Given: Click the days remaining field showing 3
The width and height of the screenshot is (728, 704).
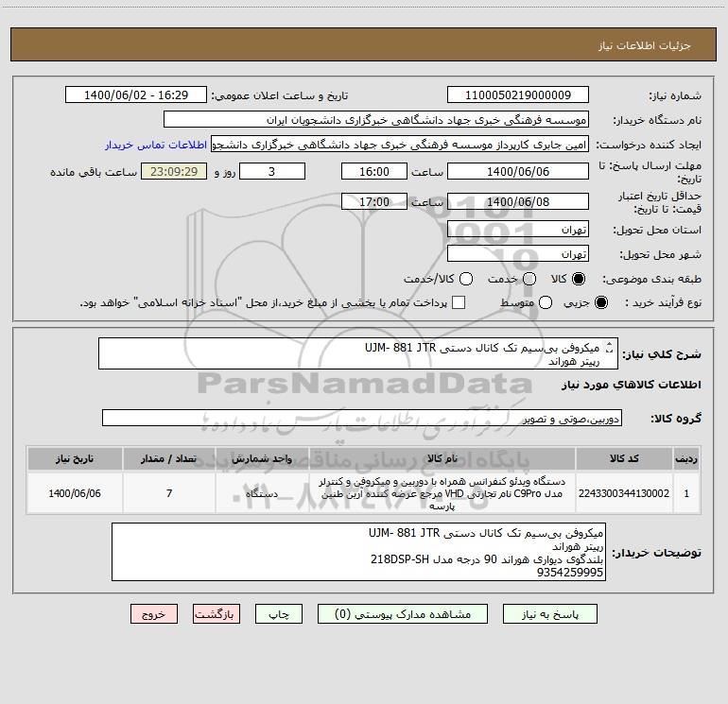Looking at the screenshot, I should point(272,171).
